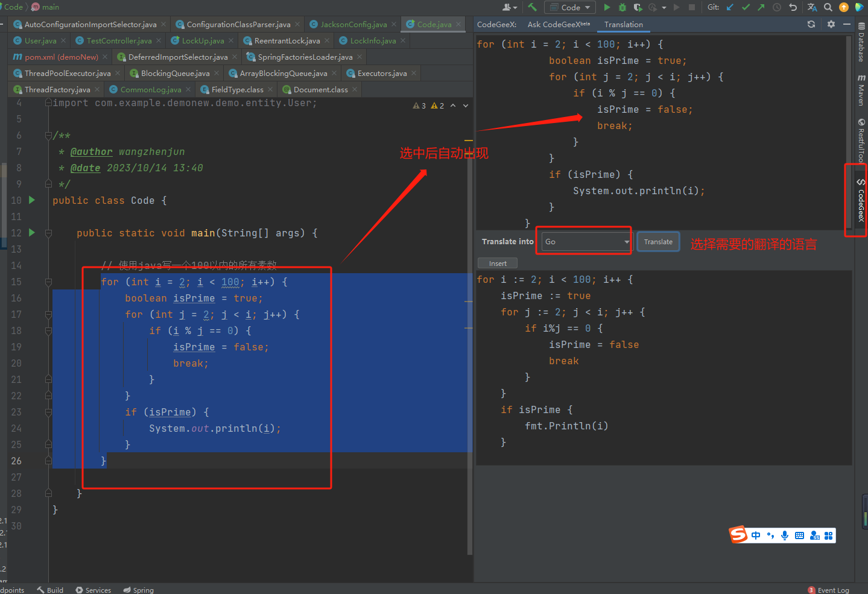Toggle punctuation mode in Sogou bar
The image size is (868, 594).
tap(770, 536)
